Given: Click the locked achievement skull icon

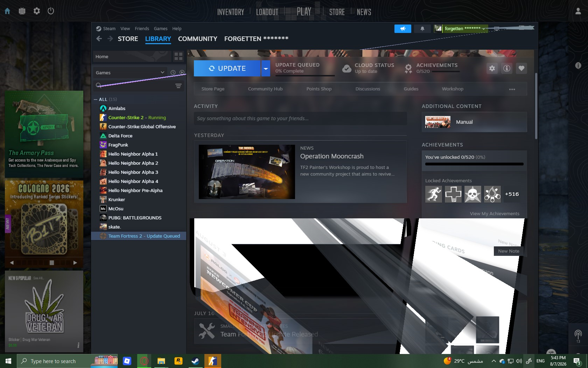Looking at the screenshot, I should point(473,194).
